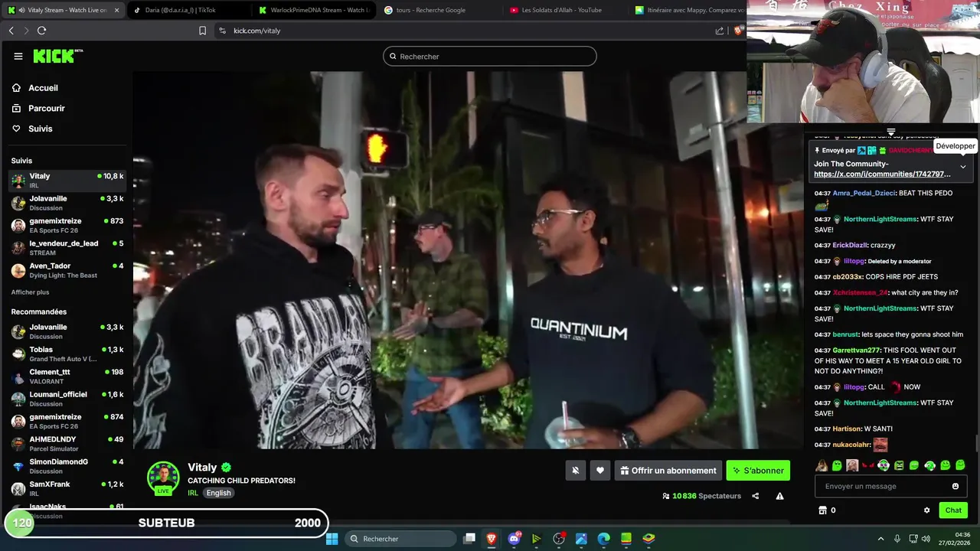The width and height of the screenshot is (980, 551).
Task: Open Task View in taskbar
Action: (469, 539)
